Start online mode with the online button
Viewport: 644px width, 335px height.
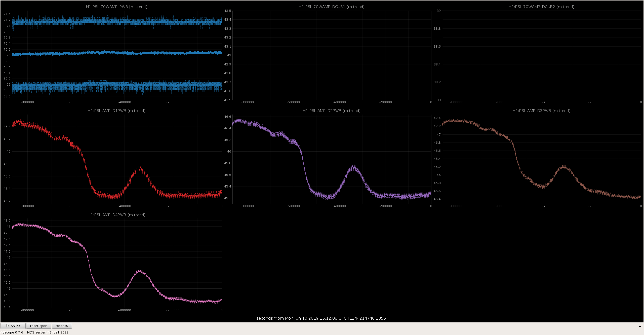[x=13, y=326]
